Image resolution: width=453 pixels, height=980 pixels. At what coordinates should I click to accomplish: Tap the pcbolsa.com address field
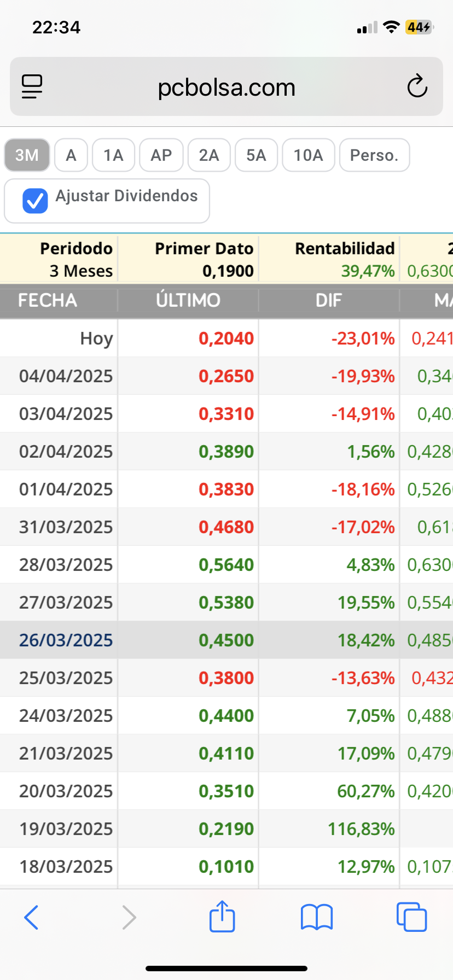pyautogui.click(x=226, y=87)
